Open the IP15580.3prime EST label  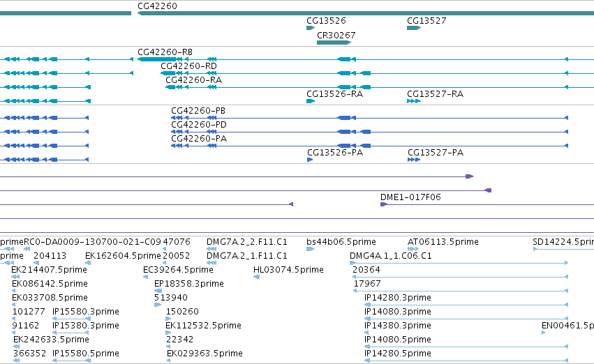pos(86,312)
